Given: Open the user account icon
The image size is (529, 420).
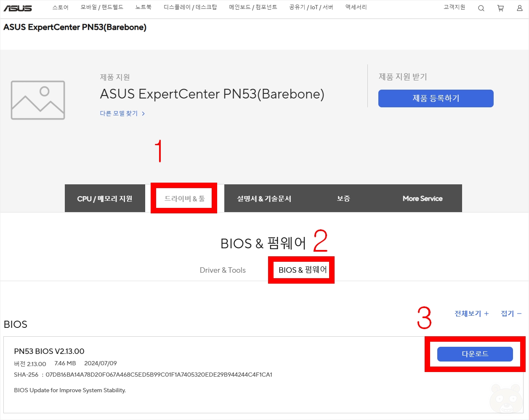Looking at the screenshot, I should point(520,8).
